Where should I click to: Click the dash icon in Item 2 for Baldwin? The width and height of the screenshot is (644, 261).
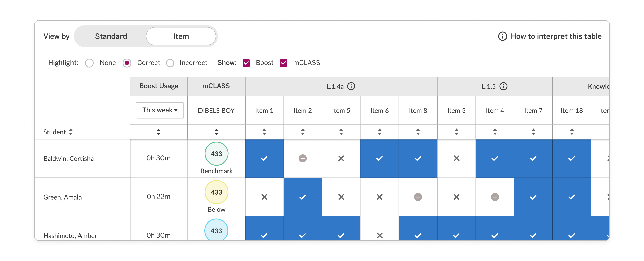coord(303,158)
